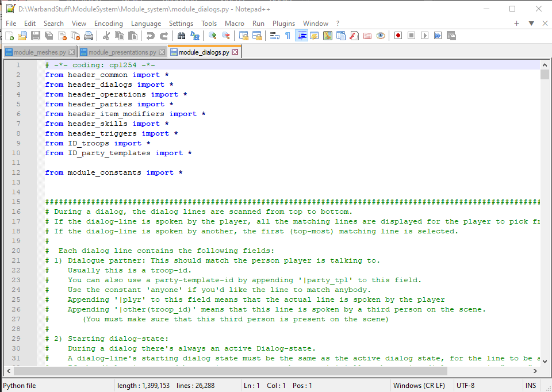This screenshot has width=552, height=392.
Task: Toggle synchronize vertical scrolling icon
Action: [x=243, y=36]
